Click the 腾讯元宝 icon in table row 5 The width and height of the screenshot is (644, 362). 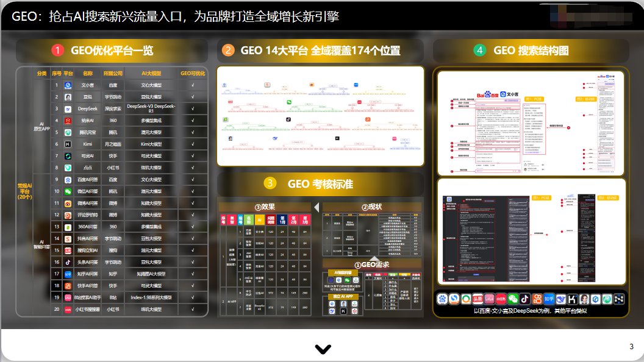pos(68,133)
